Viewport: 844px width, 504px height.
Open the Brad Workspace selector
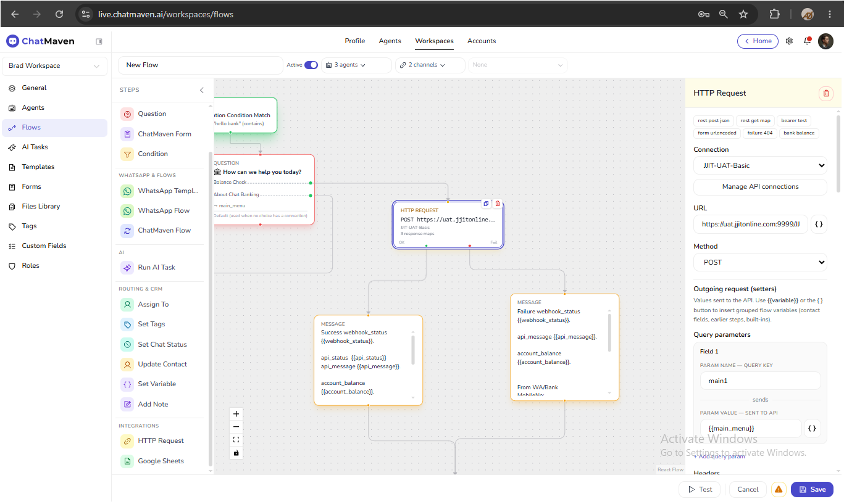pyautogui.click(x=54, y=66)
